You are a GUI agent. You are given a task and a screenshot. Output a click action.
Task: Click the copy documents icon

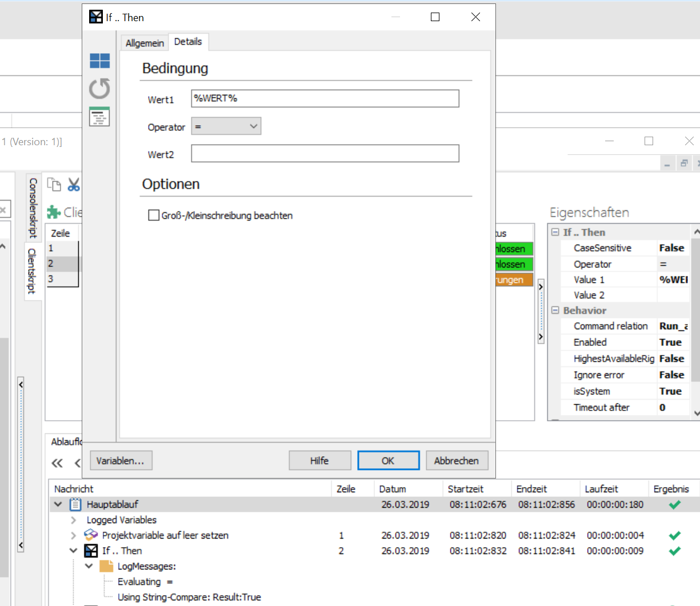[x=54, y=185]
